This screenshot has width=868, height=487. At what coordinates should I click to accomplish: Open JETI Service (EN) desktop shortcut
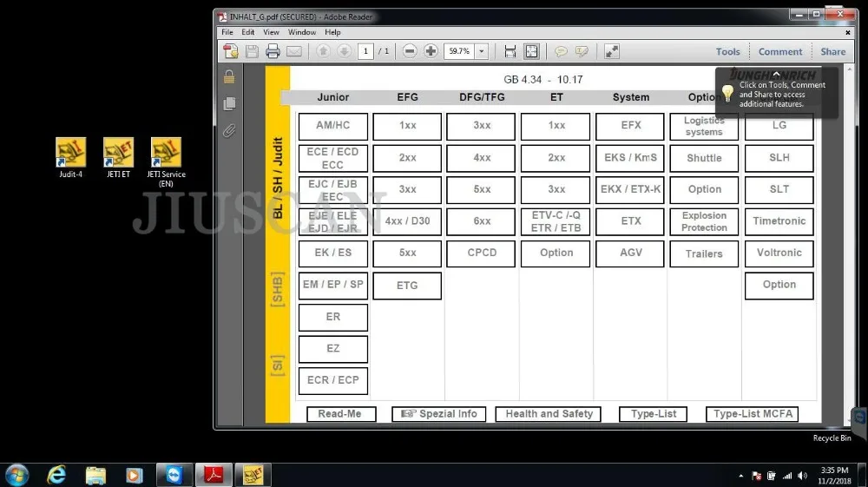pos(166,162)
